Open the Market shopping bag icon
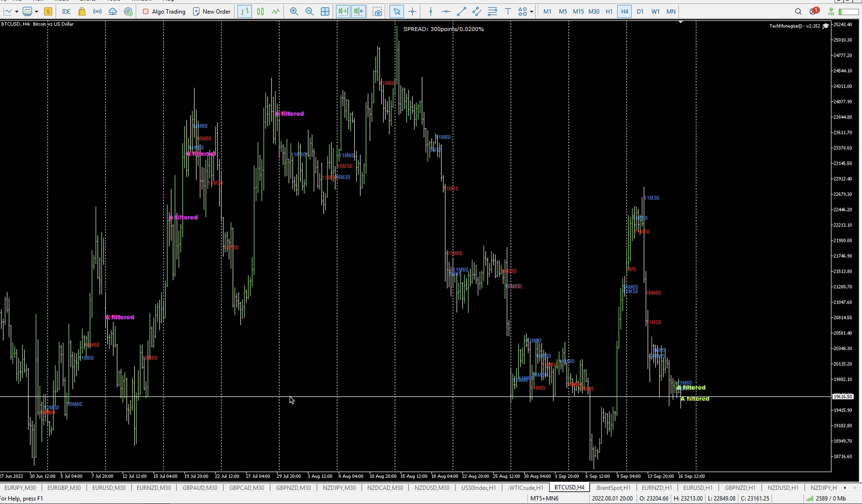This screenshot has width=862, height=504. 82,12
